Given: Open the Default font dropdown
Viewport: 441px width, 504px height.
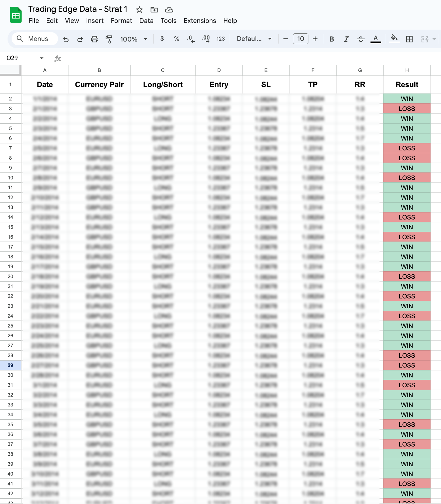Looking at the screenshot, I should pos(254,39).
